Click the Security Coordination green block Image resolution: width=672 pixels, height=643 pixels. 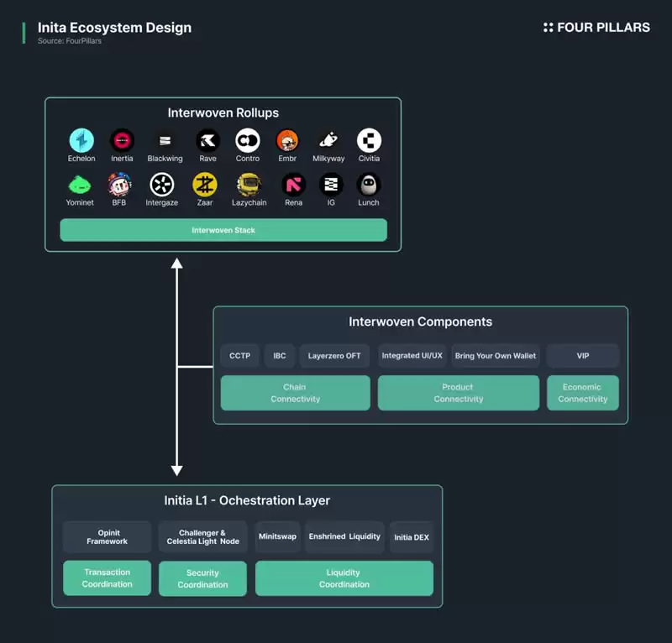[202, 578]
